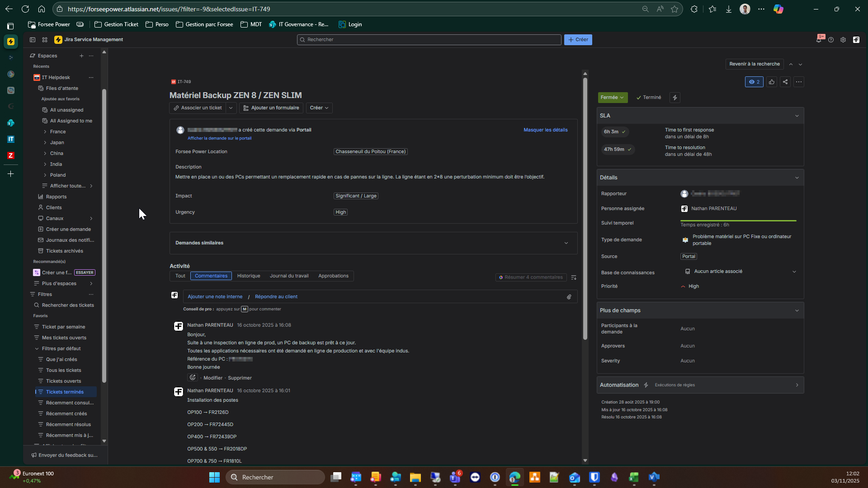Click the help question mark icon
868x488 pixels.
point(831,40)
